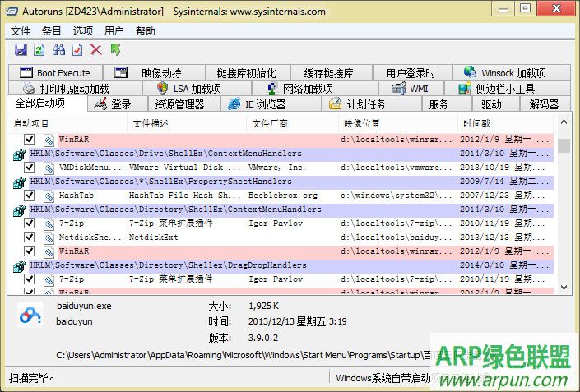The image size is (580, 392).
Task: Open the Find binoculars icon
Action: pos(58,49)
